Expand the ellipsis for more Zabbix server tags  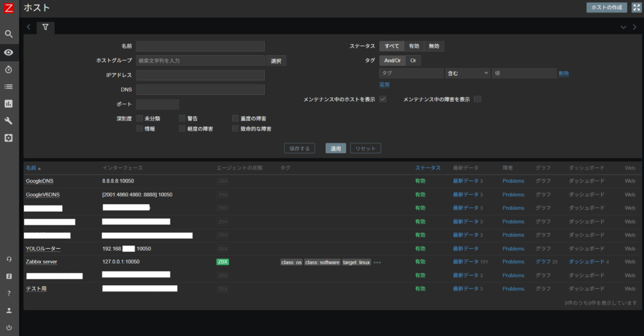coord(377,263)
